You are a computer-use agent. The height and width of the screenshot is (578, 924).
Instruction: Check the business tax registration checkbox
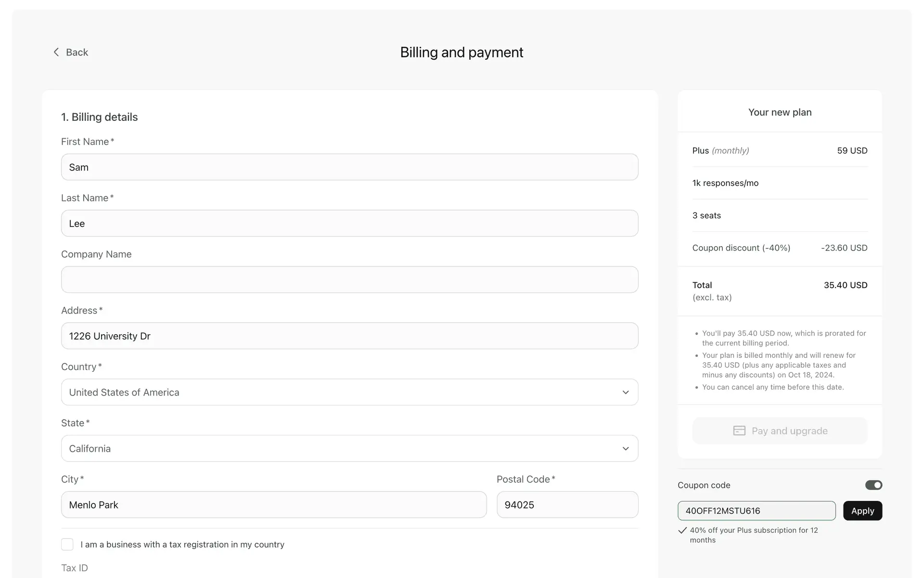[x=67, y=544]
